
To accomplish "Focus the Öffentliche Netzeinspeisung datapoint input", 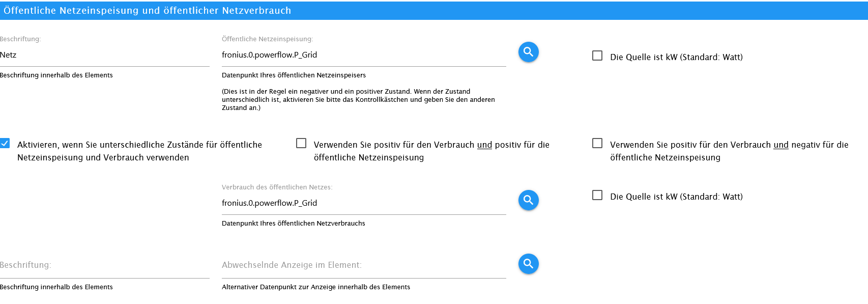I will pos(363,55).
